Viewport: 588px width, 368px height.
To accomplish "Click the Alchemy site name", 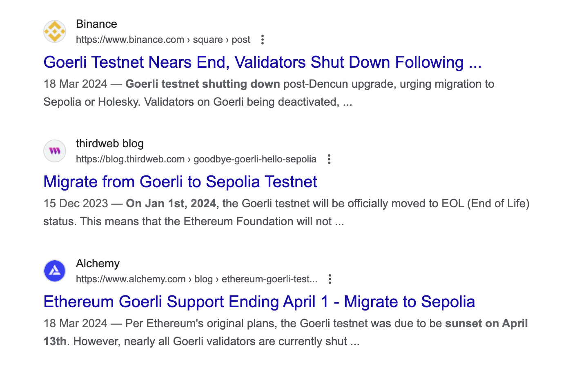I will click(98, 263).
